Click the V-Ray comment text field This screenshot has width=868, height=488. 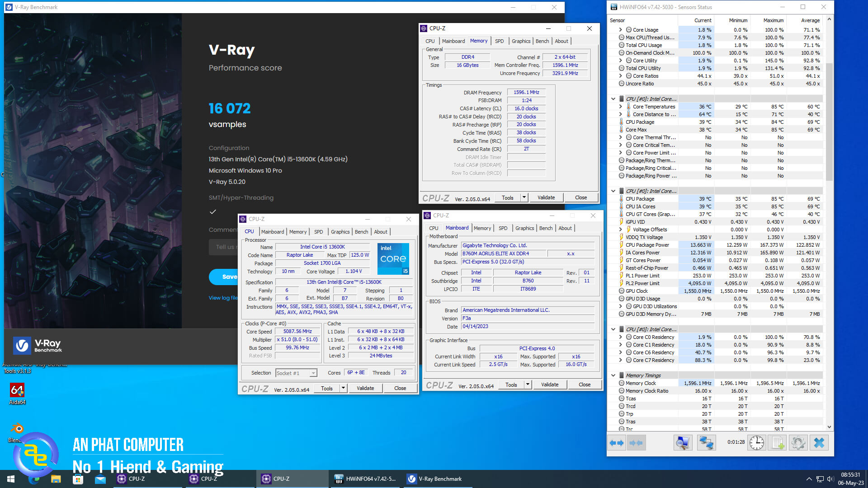(x=224, y=247)
